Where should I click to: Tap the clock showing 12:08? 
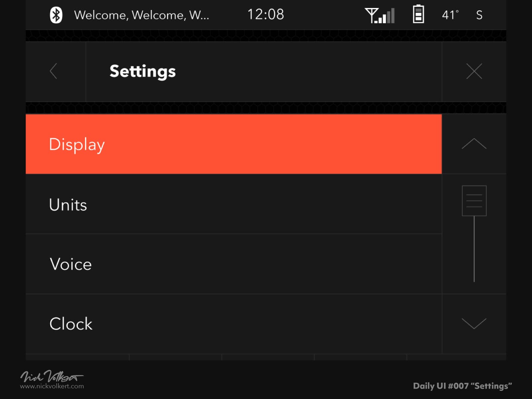pos(266,14)
